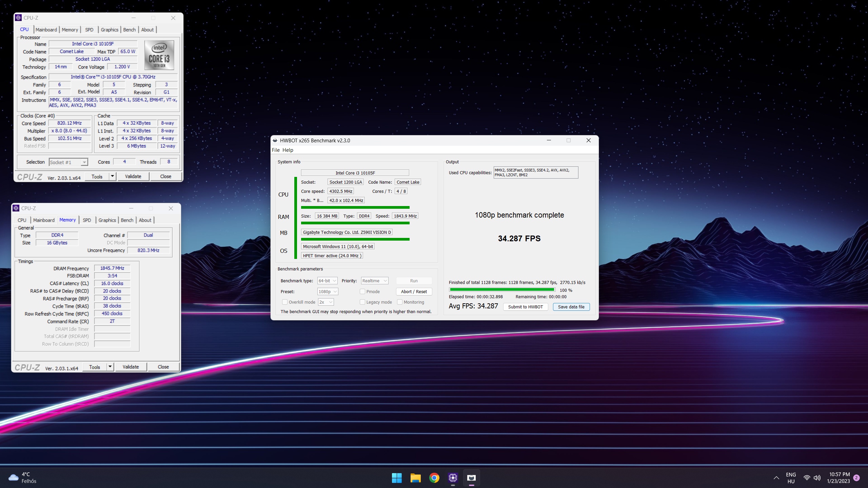Open the SPD tab in the CPU-Z Memory window
This screenshot has height=488, width=868.
click(x=87, y=220)
